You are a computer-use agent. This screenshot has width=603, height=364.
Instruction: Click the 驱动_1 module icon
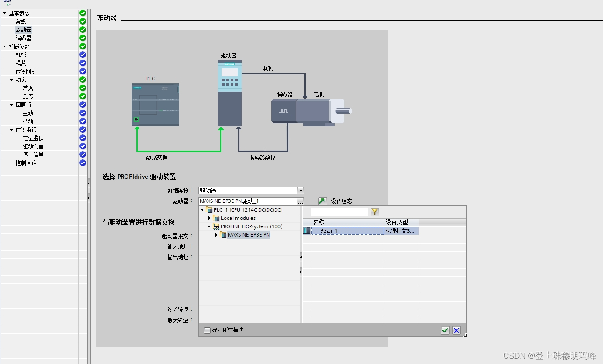(307, 231)
